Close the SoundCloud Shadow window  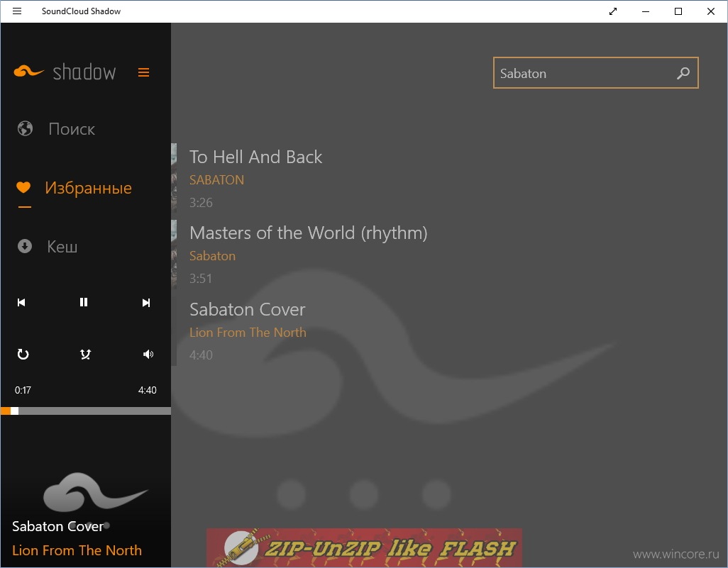point(711,11)
